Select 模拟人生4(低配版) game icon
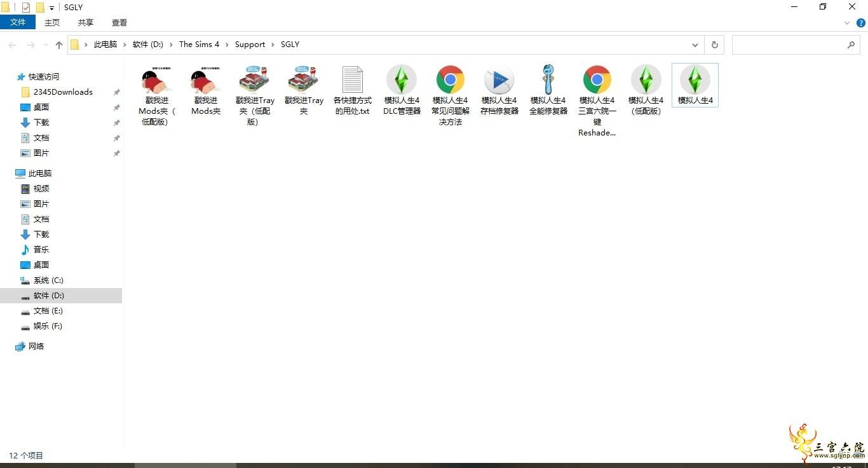Viewport: 868px width, 468px height. click(x=646, y=80)
